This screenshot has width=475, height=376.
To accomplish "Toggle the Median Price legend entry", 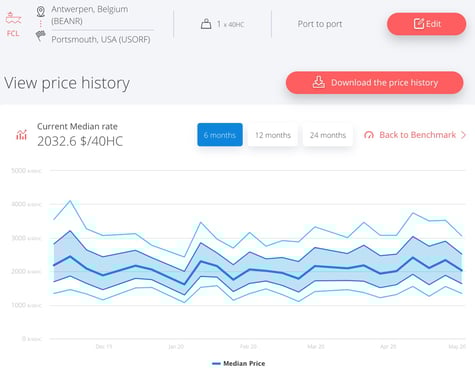I will click(239, 363).
